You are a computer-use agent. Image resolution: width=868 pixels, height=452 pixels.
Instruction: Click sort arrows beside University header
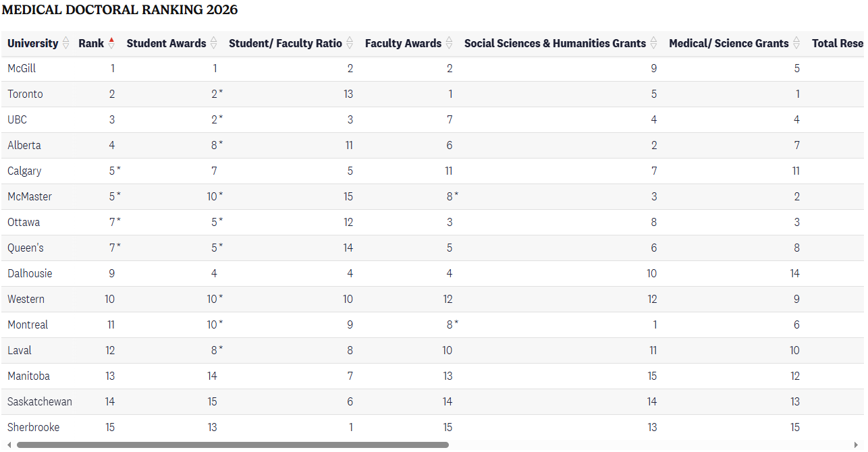[x=65, y=43]
